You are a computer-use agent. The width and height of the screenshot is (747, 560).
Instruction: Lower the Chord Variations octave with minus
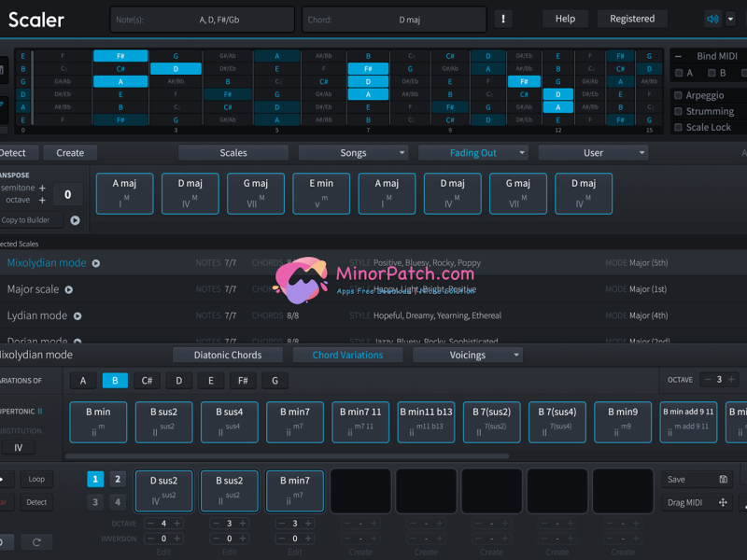pos(708,380)
